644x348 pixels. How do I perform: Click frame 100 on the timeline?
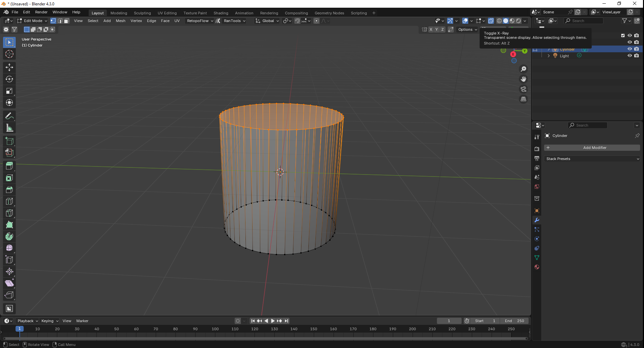point(215,329)
